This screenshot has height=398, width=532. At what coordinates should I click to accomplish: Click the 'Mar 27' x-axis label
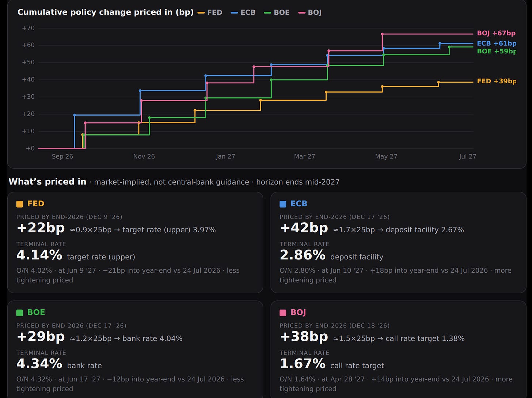[x=304, y=156]
